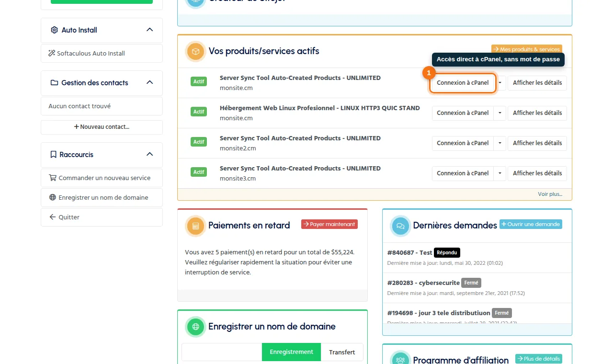The height and width of the screenshot is (364, 613).
Task: Switch to the Transfert tab
Action: pos(342,352)
